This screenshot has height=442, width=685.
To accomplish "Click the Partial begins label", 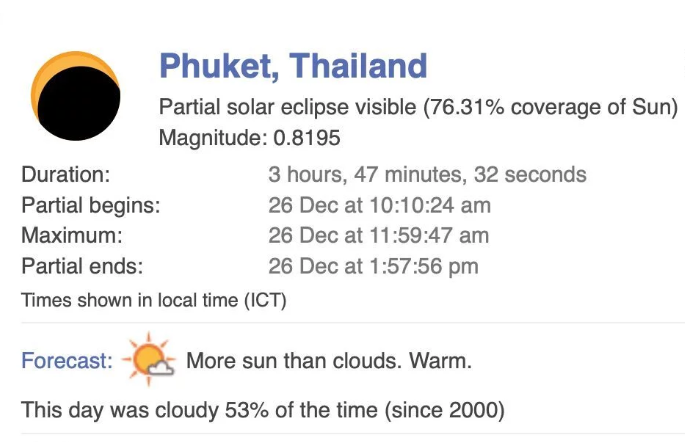I will coord(90,206).
